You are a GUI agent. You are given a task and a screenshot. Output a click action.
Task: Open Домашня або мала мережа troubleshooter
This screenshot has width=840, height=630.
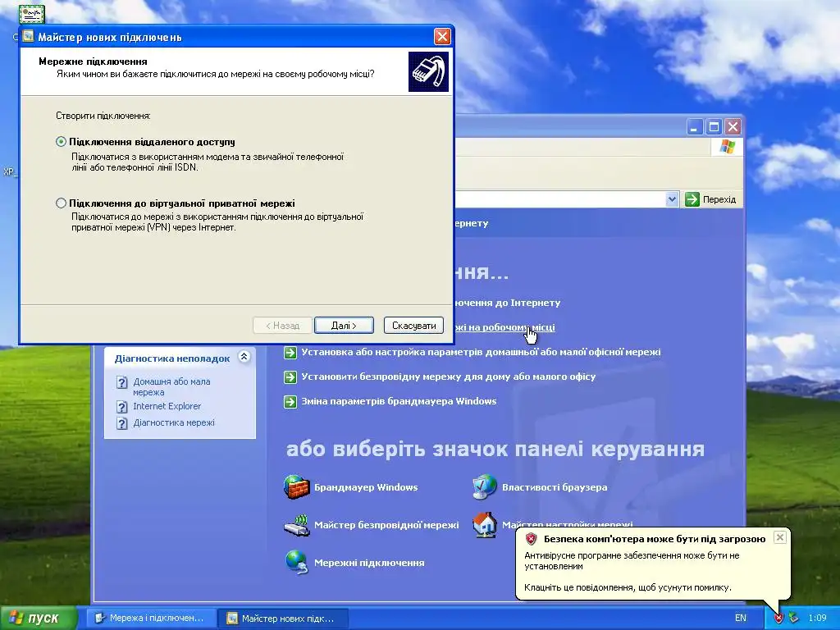click(171, 387)
